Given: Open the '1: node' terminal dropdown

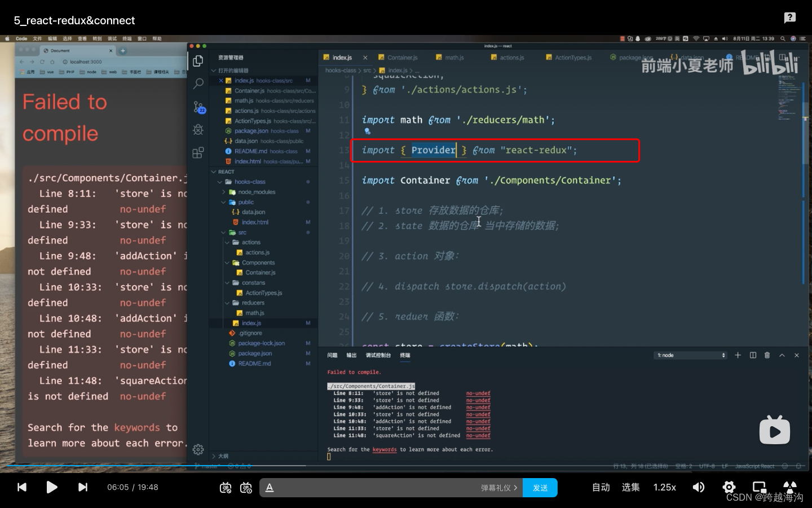Looking at the screenshot, I should tap(691, 355).
